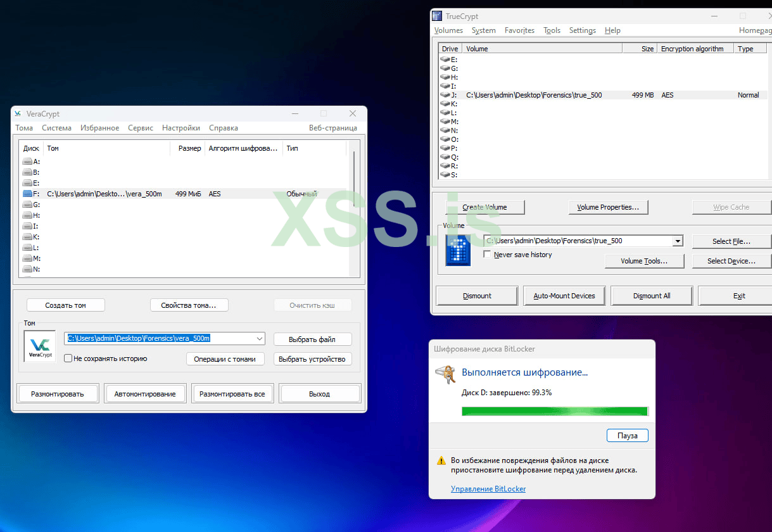Click Выбрать устройство button
772x532 pixels.
click(312, 359)
